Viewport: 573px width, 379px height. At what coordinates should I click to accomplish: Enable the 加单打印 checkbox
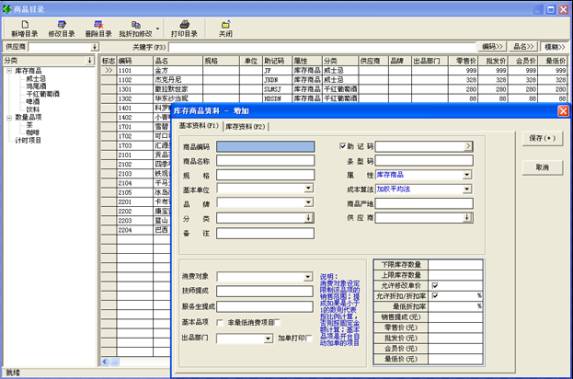coord(309,338)
